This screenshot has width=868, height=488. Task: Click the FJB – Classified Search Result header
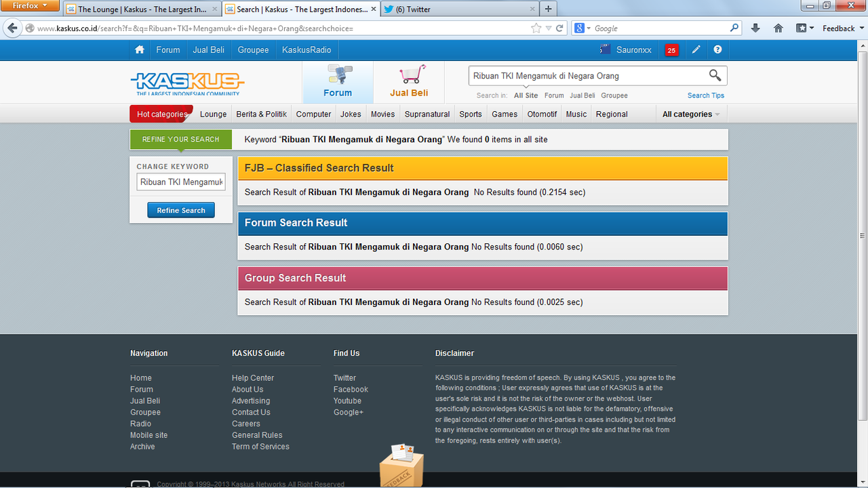pyautogui.click(x=483, y=168)
